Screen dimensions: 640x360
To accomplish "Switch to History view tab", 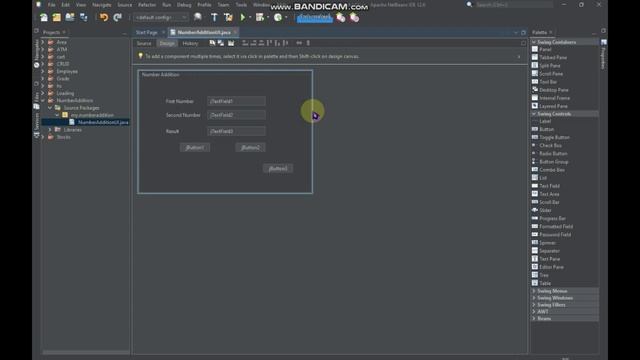I will click(x=190, y=43).
